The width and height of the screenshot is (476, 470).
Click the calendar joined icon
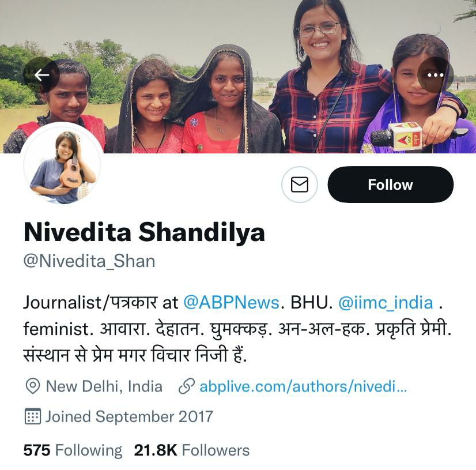[32, 416]
